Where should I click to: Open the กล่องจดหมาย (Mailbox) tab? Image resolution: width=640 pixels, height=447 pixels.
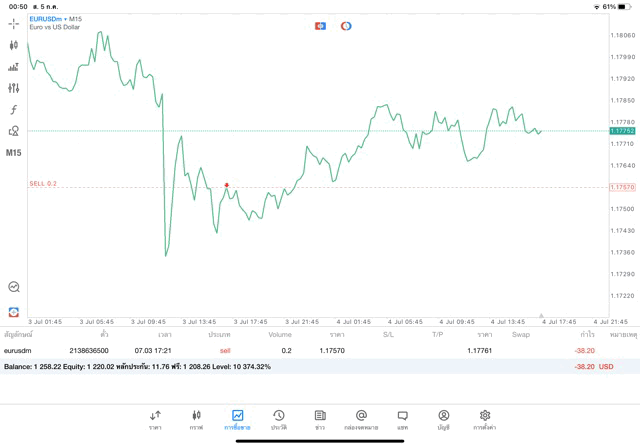[x=361, y=420]
